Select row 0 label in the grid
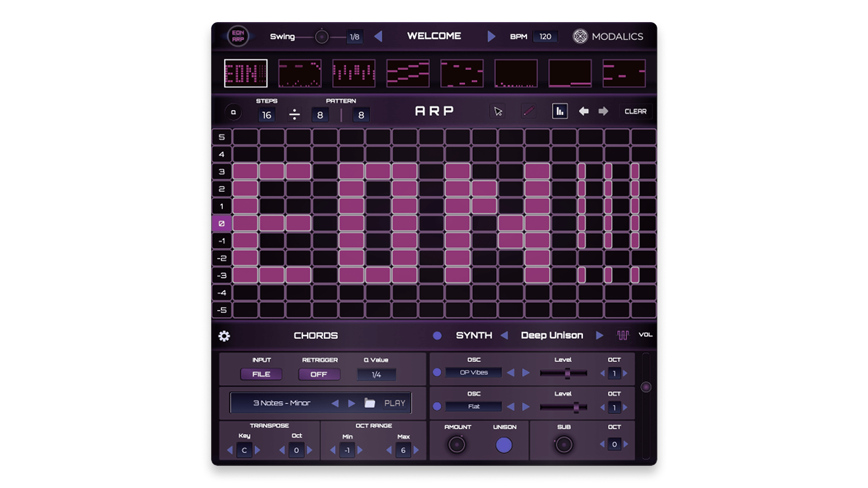The image size is (868, 488). pyautogui.click(x=222, y=223)
